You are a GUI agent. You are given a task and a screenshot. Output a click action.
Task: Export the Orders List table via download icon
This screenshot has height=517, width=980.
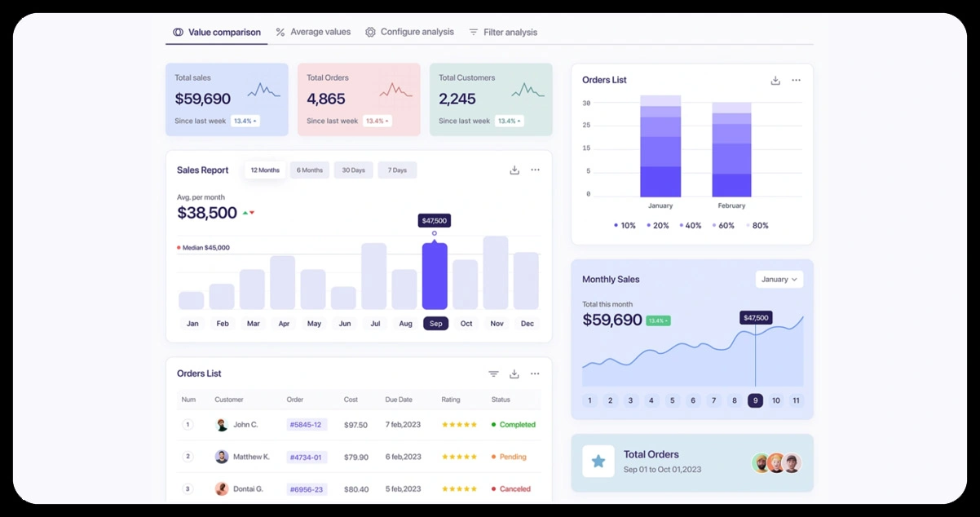point(514,373)
